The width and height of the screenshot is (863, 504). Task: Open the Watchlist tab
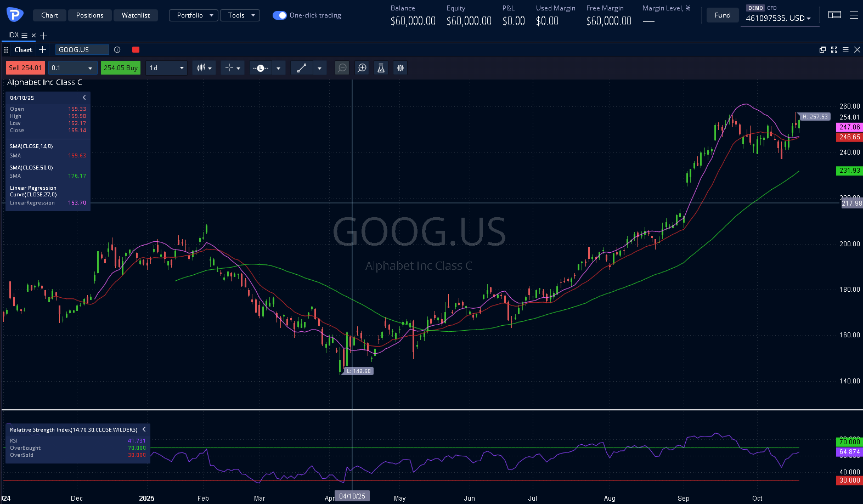coord(136,15)
